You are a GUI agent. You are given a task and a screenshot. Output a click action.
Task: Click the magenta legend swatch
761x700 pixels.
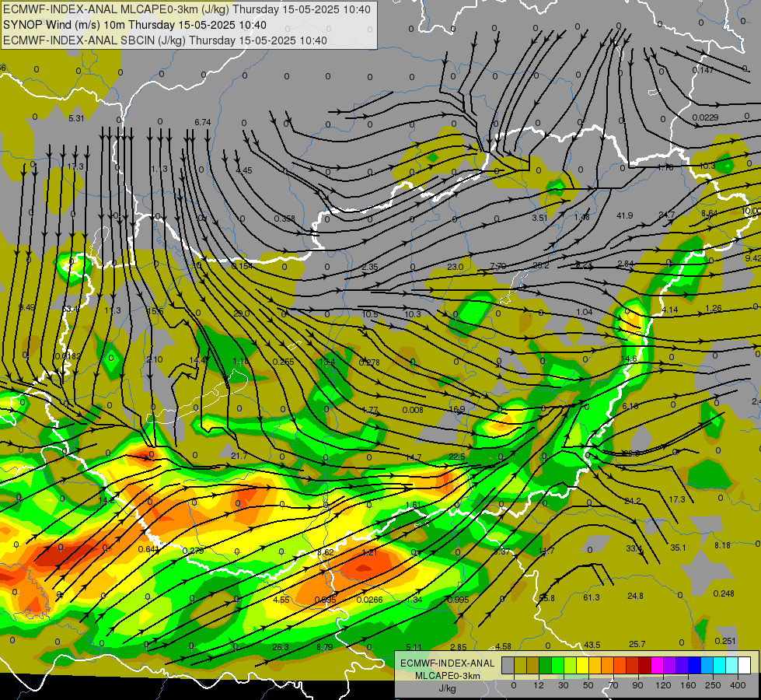657,665
